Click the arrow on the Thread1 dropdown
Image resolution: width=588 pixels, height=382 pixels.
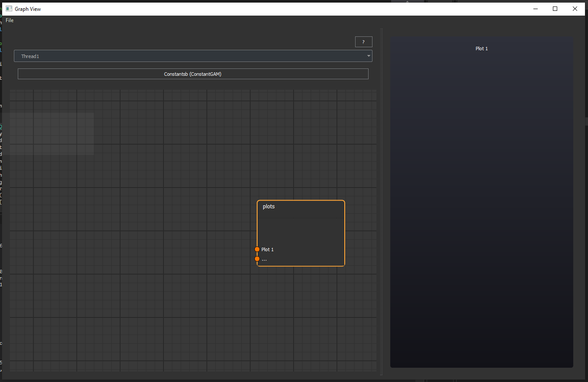click(369, 56)
